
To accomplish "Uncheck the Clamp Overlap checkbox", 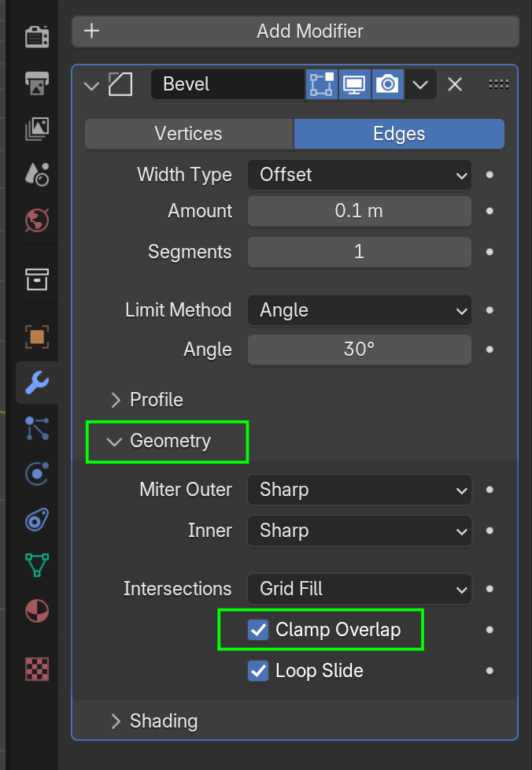I will [x=258, y=630].
